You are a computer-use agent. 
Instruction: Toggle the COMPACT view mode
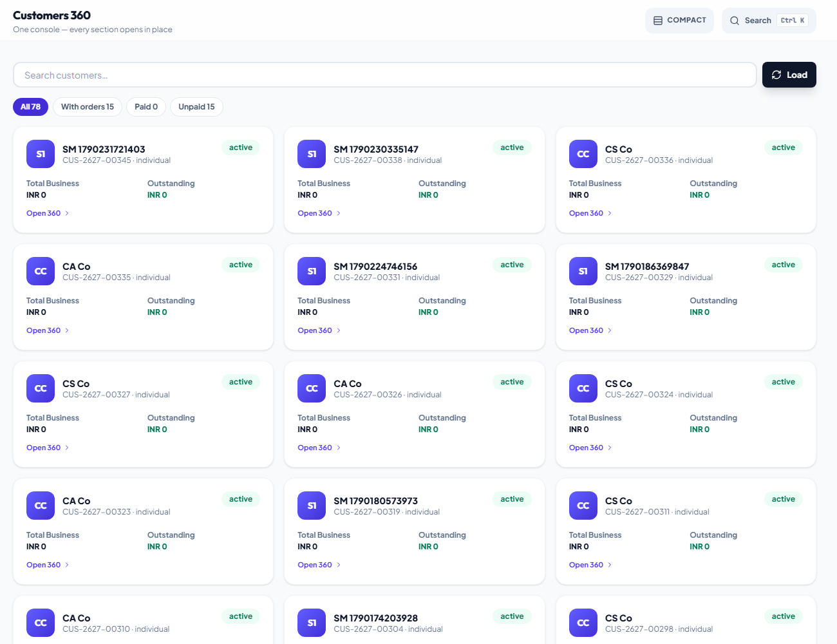tap(679, 21)
